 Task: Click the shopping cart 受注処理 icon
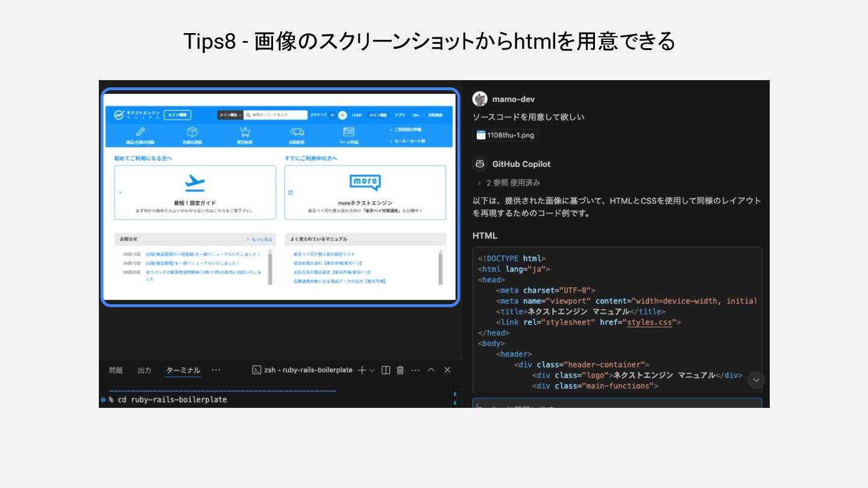[244, 132]
